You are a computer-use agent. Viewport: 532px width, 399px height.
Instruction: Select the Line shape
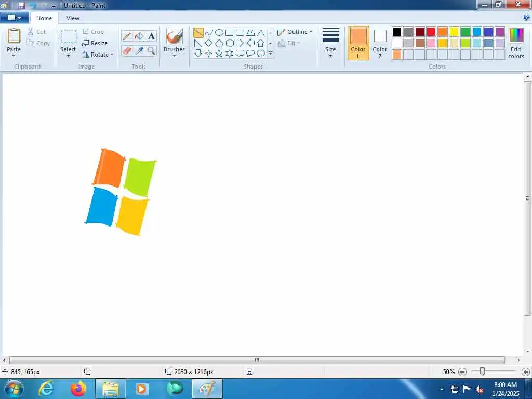click(198, 33)
